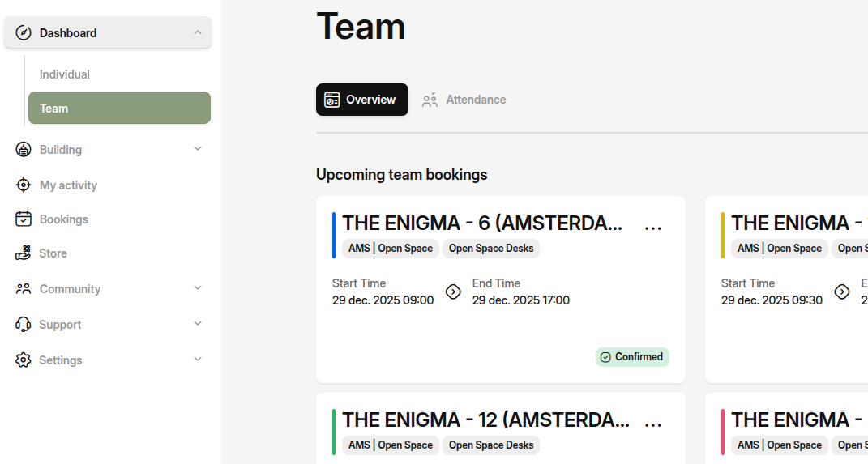Viewport: 868px width, 464px height.
Task: Open options menu for THE ENIGMA - 6 booking
Action: (x=653, y=227)
